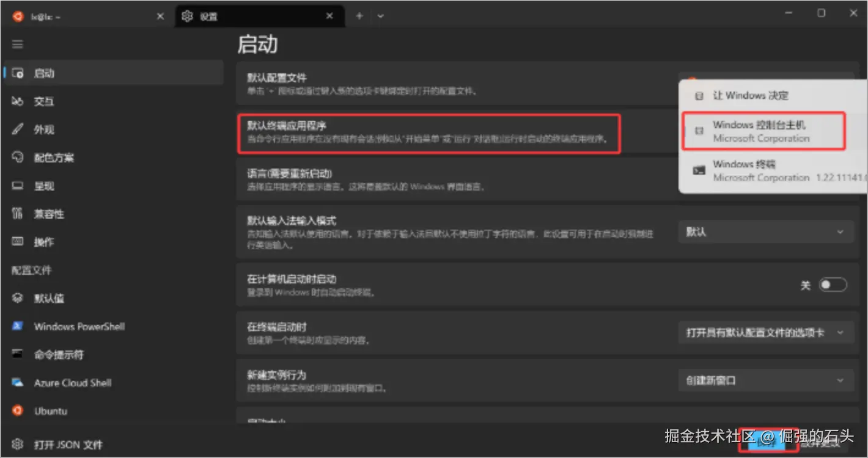This screenshot has width=868, height=458.
Task: Choose 让 Windows 决定 option
Action: click(x=773, y=96)
